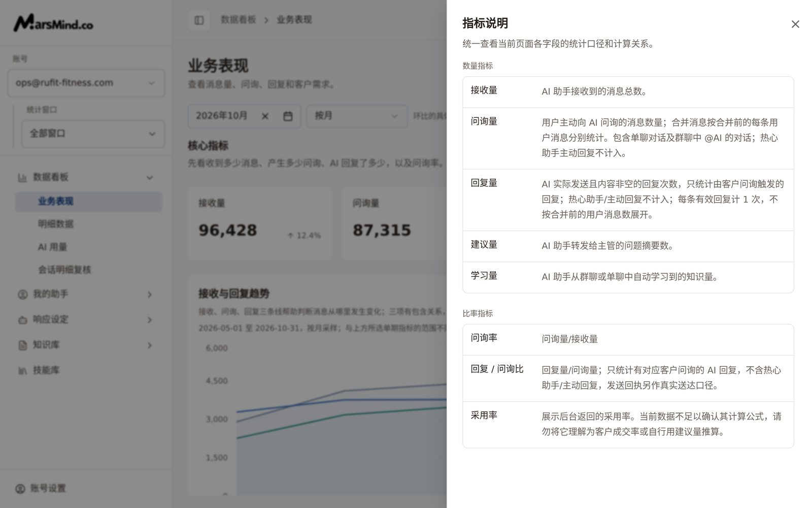Expand the 我的助手 chevron

tap(150, 295)
